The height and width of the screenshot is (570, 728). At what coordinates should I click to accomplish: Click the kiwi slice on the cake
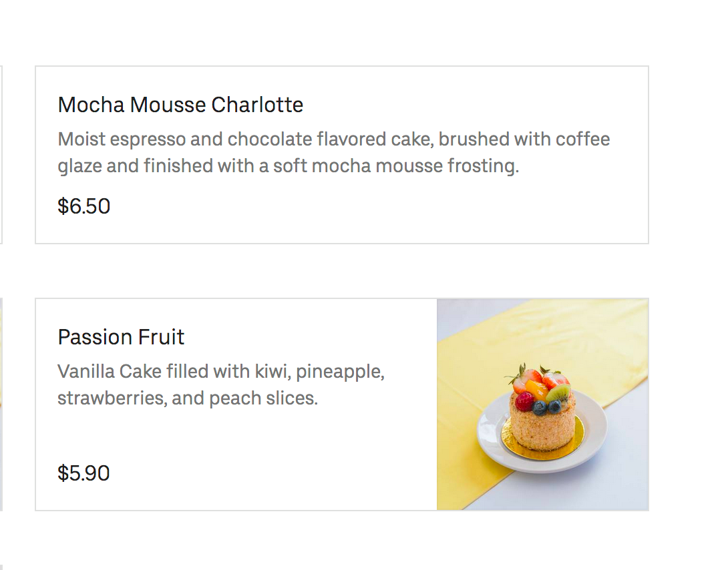click(561, 392)
